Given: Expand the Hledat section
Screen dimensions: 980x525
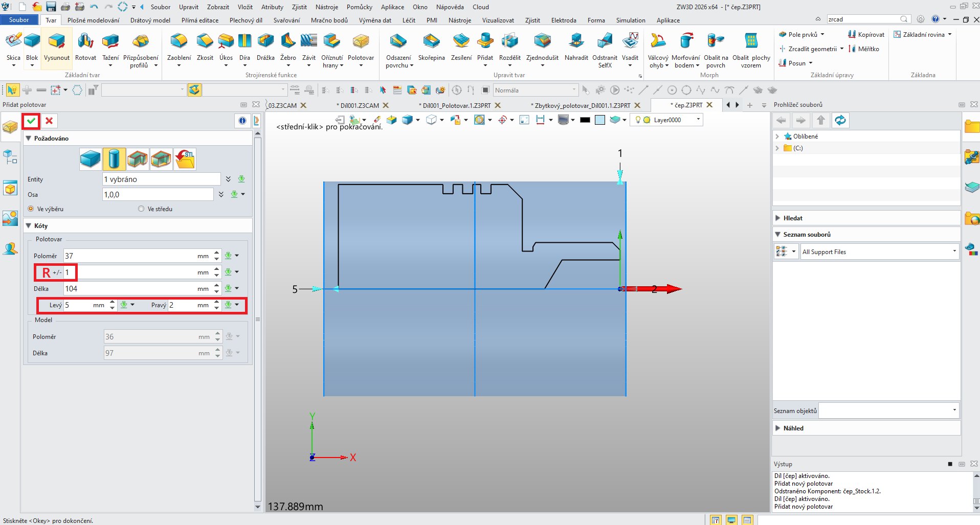Looking at the screenshot, I should click(778, 218).
